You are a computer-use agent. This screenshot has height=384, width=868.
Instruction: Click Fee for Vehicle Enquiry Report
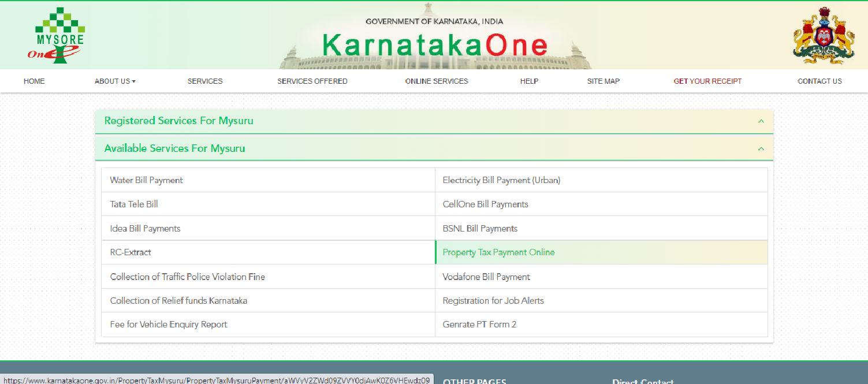168,324
